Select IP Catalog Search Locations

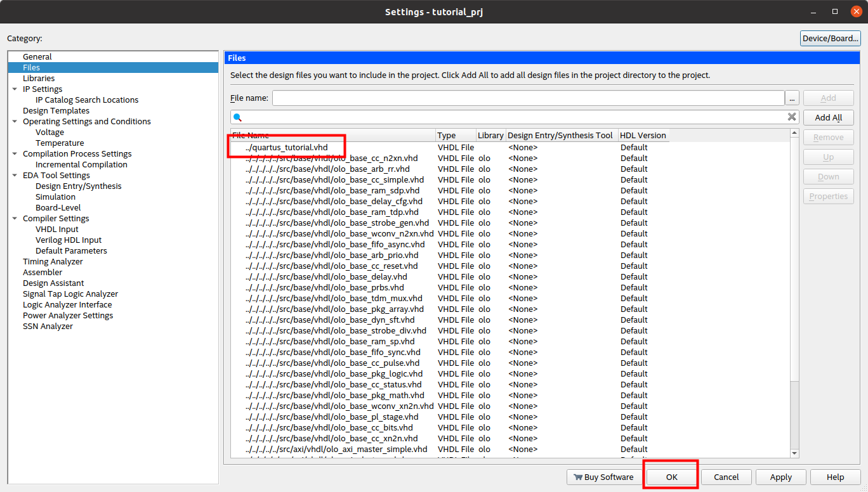click(87, 100)
